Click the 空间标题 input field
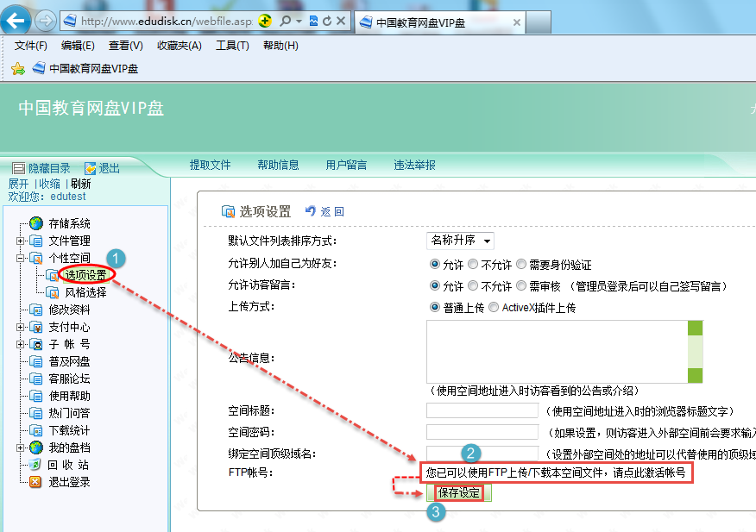This screenshot has width=756, height=532. coord(482,410)
